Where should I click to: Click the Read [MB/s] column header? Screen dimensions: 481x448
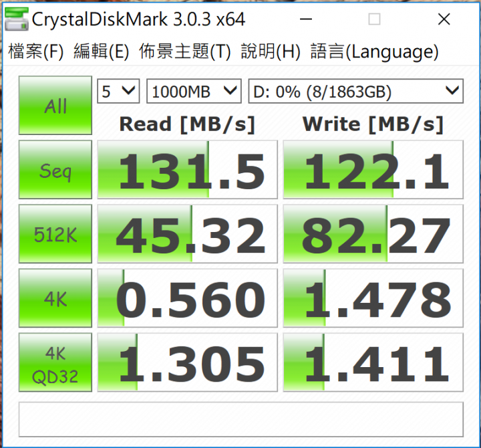tap(187, 124)
